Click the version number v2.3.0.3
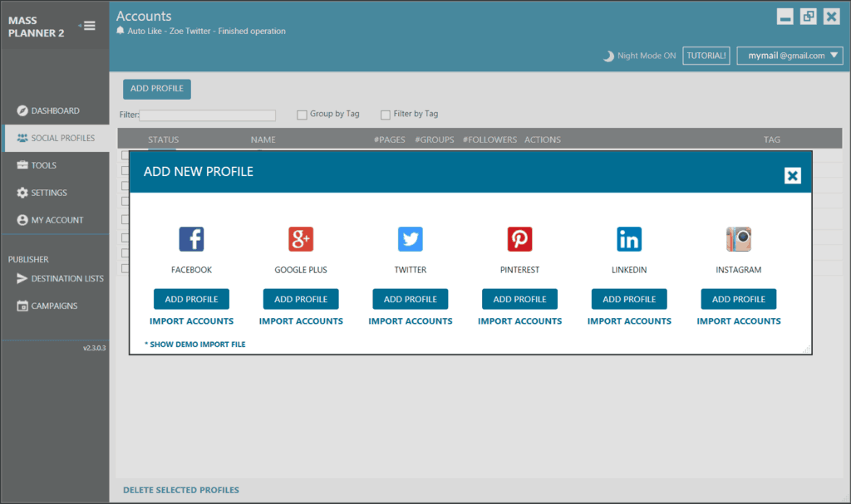Screen dimensions: 851x504 95,348
